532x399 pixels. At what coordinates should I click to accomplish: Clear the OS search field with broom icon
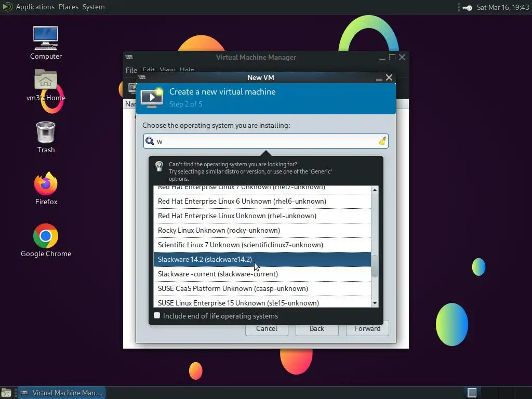382,141
